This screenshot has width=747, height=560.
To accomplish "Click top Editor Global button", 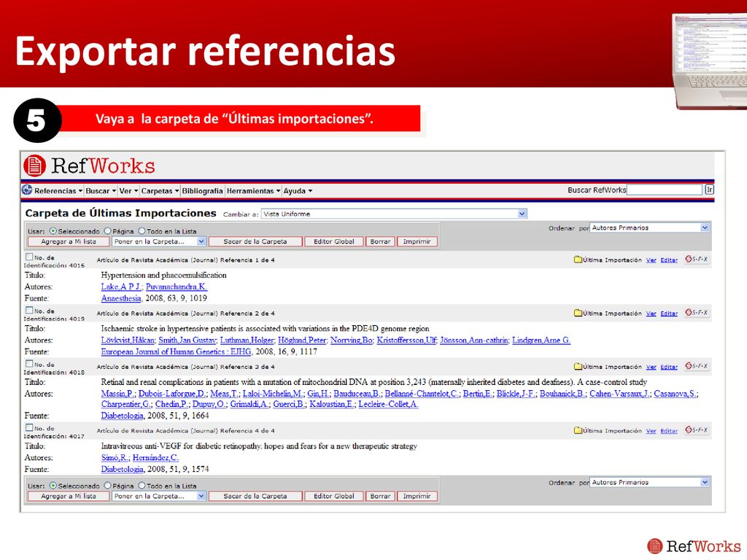I will [x=334, y=241].
